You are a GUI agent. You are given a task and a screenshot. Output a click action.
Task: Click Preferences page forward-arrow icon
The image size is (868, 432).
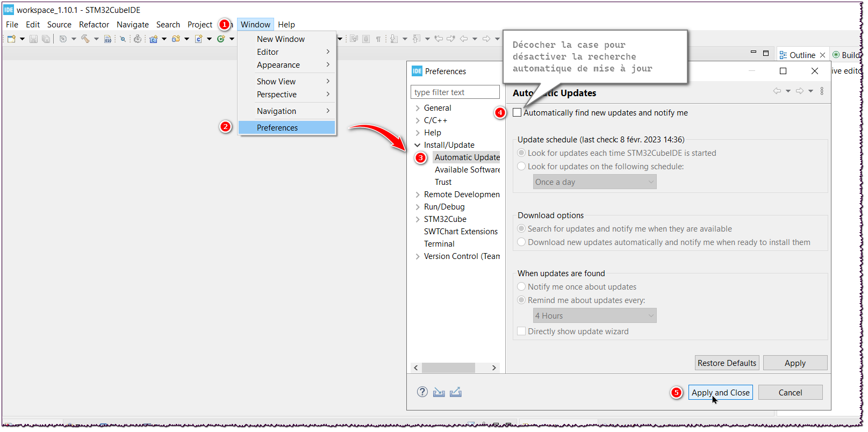[x=800, y=91]
